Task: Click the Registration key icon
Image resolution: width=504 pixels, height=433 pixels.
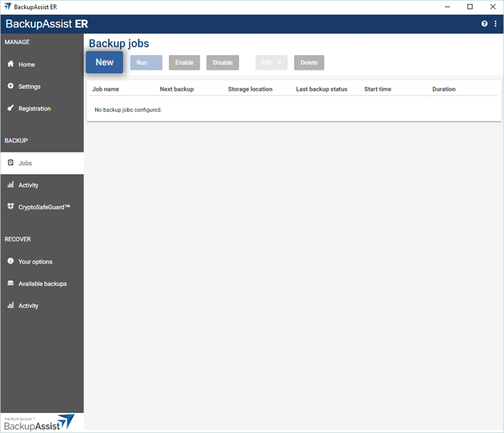Action: (x=10, y=109)
